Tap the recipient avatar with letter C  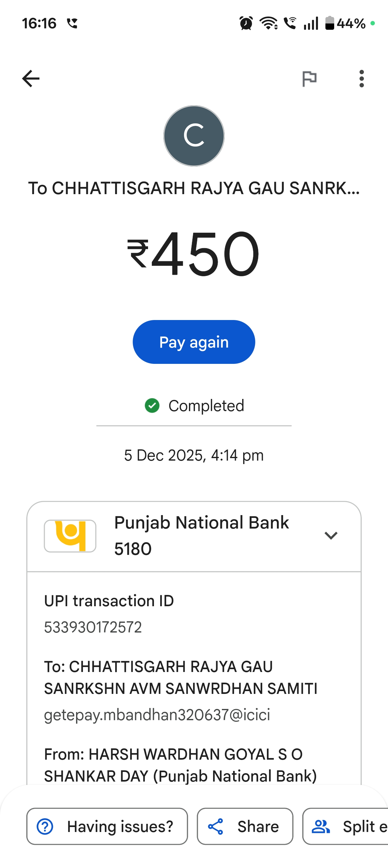[194, 136]
